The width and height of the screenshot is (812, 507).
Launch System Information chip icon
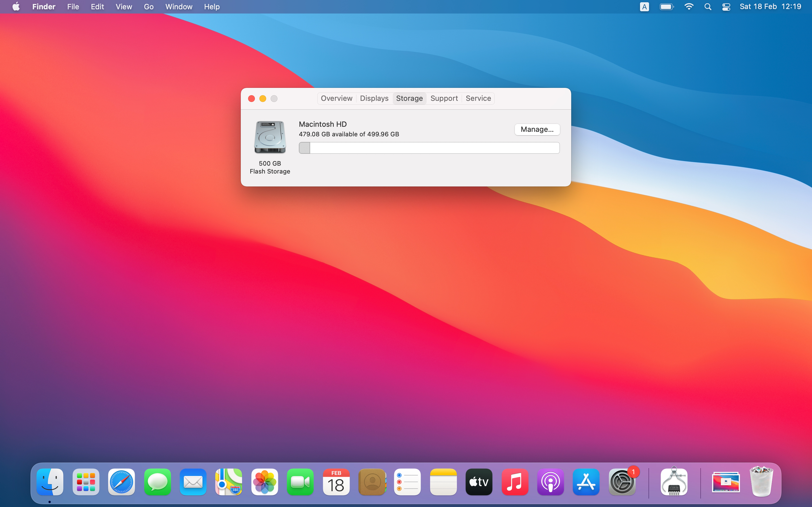coord(674,482)
